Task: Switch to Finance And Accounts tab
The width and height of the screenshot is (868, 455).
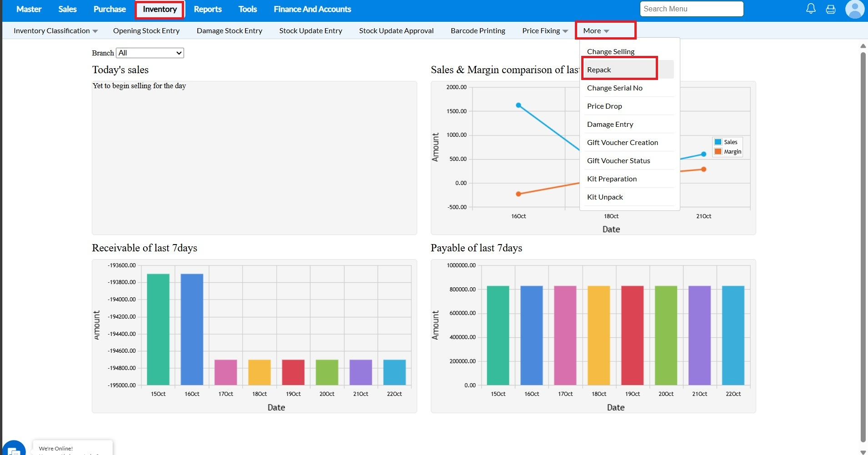Action: [x=312, y=9]
